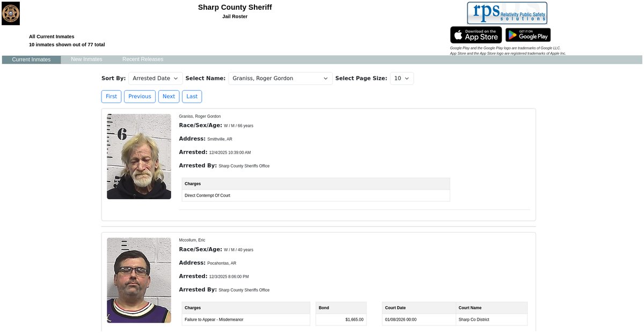Click the $1,665.00 bond amount
The height and width of the screenshot is (333, 644).
[x=354, y=320]
